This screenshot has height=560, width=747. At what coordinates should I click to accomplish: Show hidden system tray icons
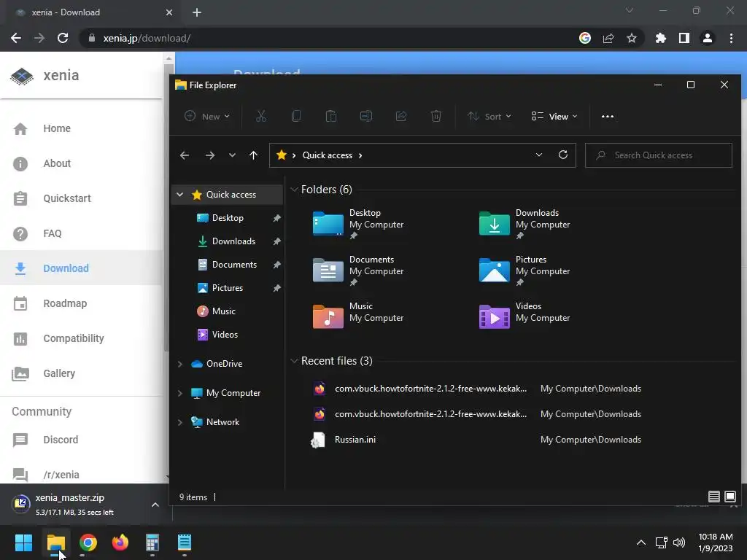coord(641,542)
